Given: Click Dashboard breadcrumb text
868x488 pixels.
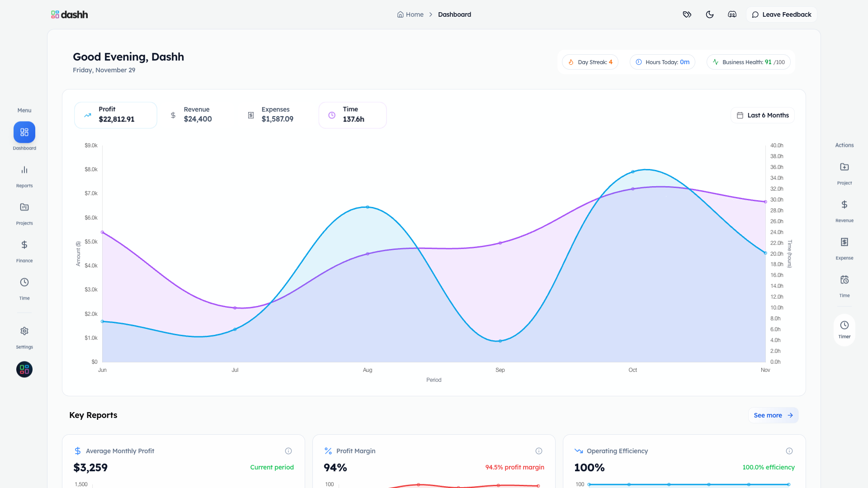Looking at the screenshot, I should click(x=454, y=14).
